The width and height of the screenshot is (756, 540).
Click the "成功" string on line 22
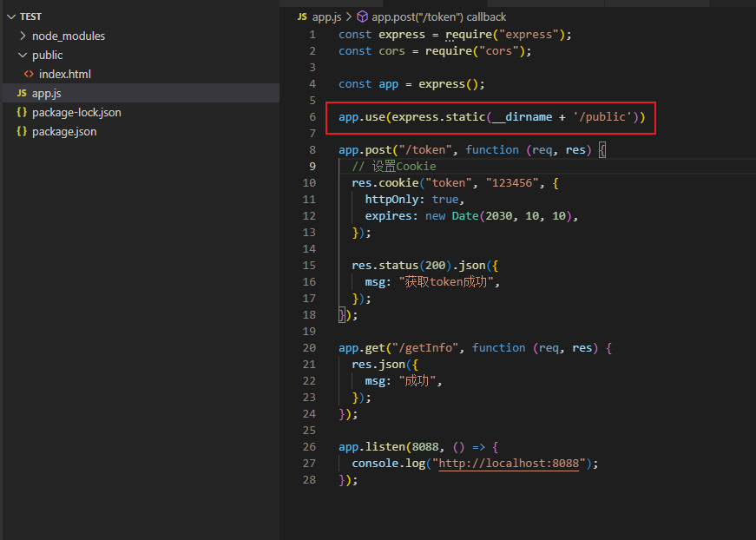417,381
